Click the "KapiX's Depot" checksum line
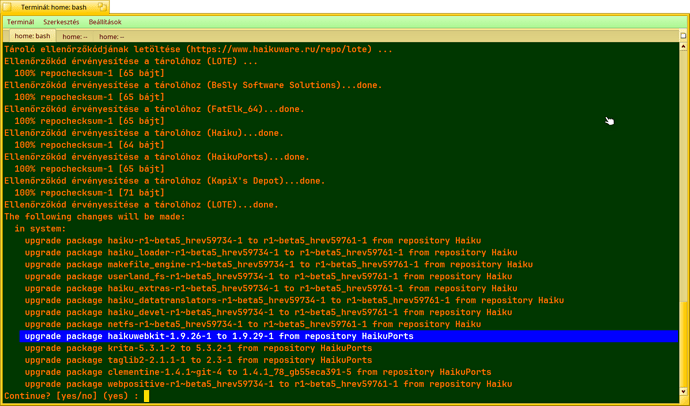Image resolution: width=690 pixels, height=406 pixels. click(165, 181)
